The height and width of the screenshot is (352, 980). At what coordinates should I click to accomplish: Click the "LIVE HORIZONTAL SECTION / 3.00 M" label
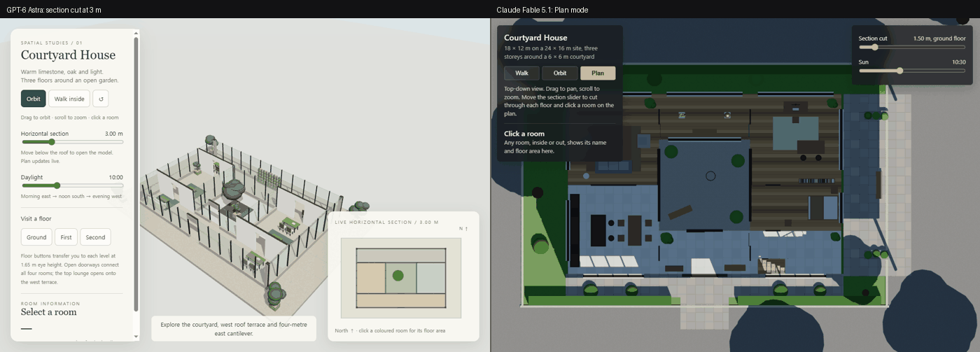(x=386, y=222)
